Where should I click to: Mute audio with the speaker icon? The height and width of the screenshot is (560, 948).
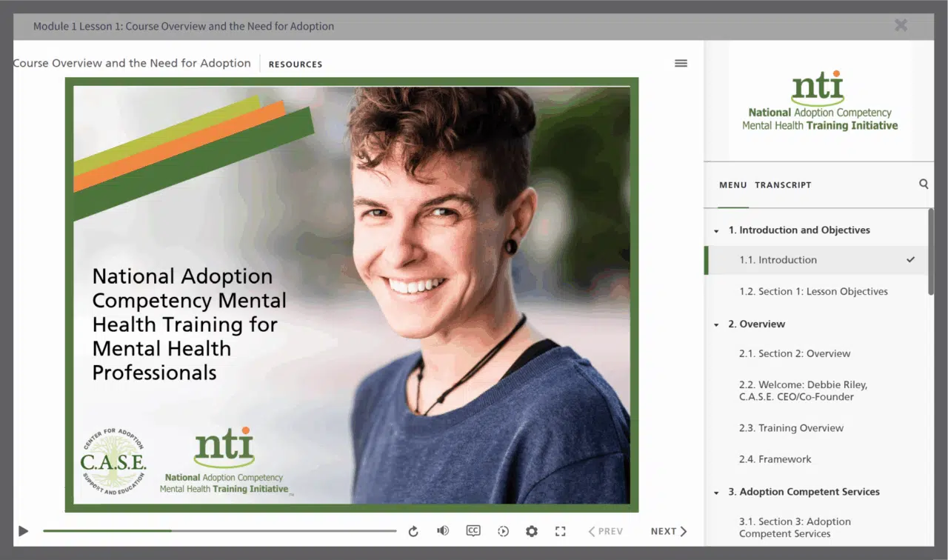click(x=443, y=531)
